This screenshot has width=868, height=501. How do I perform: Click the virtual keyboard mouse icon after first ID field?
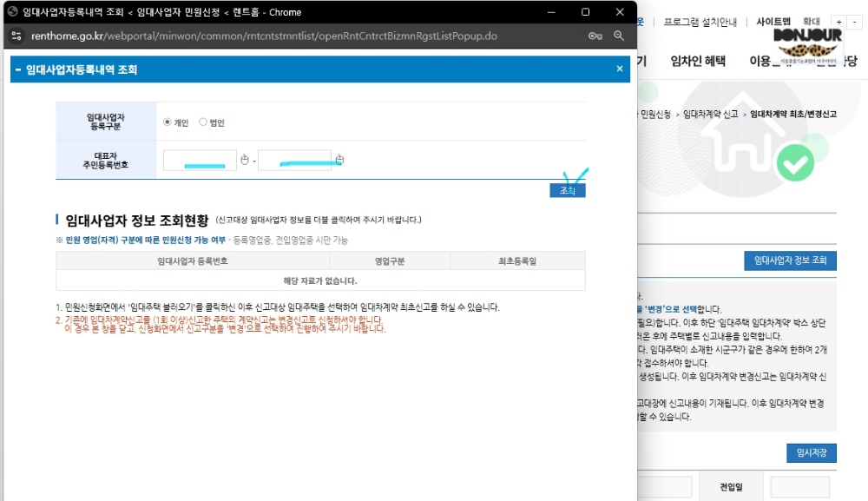(245, 160)
